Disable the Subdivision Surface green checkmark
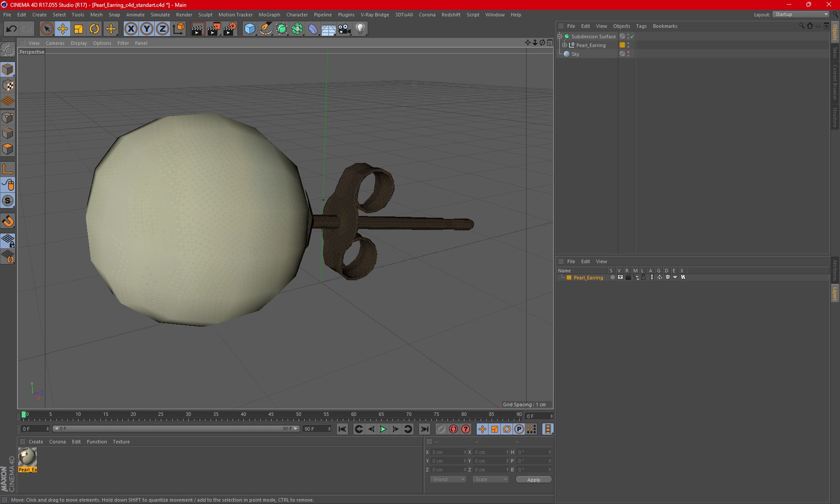The image size is (840, 504). 632,36
